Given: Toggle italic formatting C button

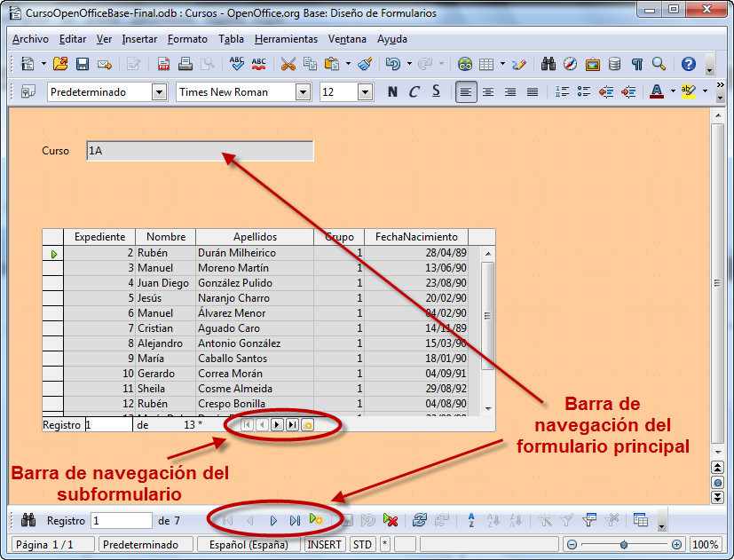Looking at the screenshot, I should [x=414, y=91].
